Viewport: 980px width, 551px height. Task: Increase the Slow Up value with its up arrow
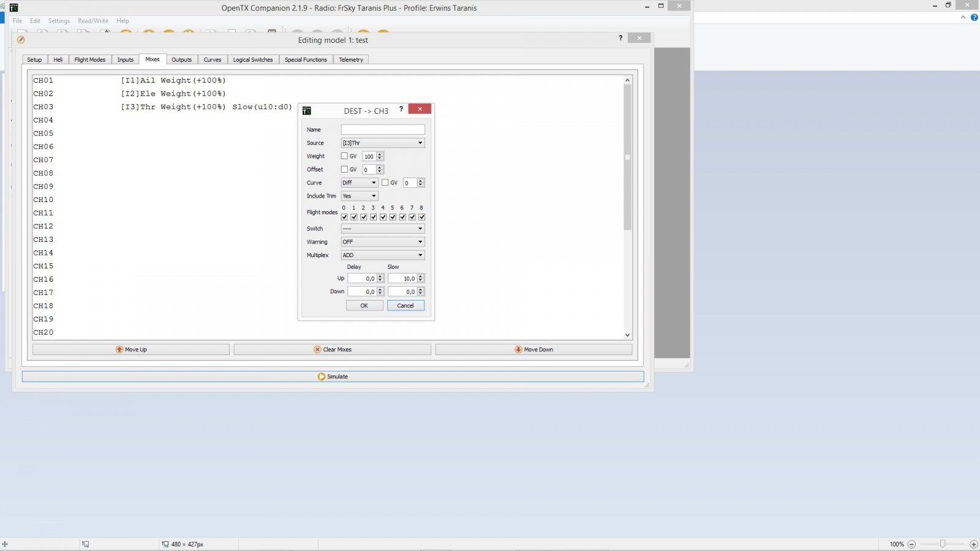421,276
